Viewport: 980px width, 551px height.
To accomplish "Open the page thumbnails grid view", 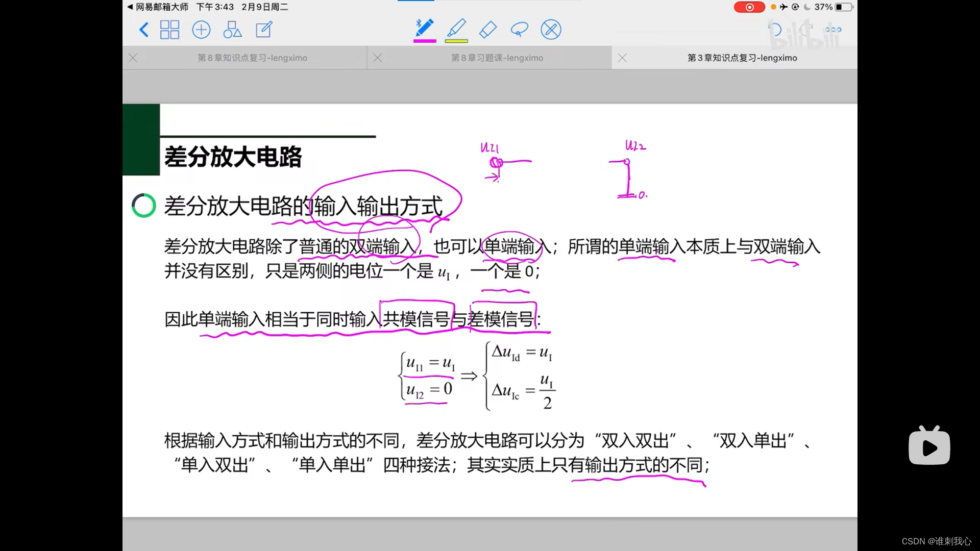I will click(169, 30).
